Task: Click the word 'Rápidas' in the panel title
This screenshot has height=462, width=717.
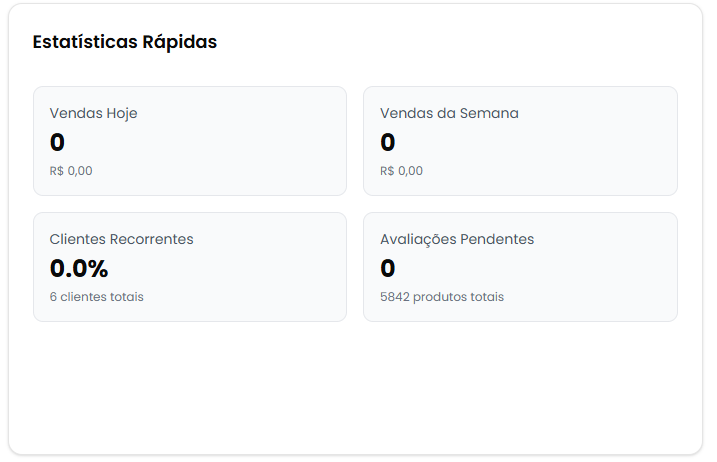Action: 180,42
